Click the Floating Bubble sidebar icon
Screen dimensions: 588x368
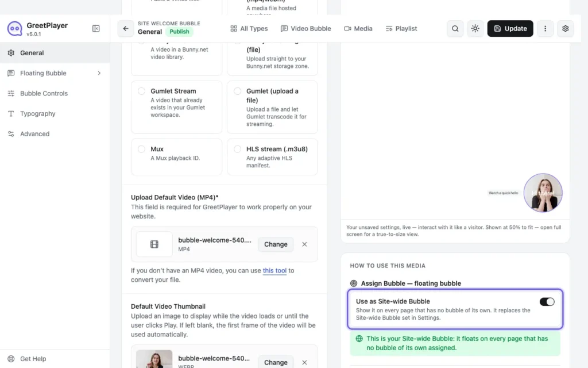point(11,73)
